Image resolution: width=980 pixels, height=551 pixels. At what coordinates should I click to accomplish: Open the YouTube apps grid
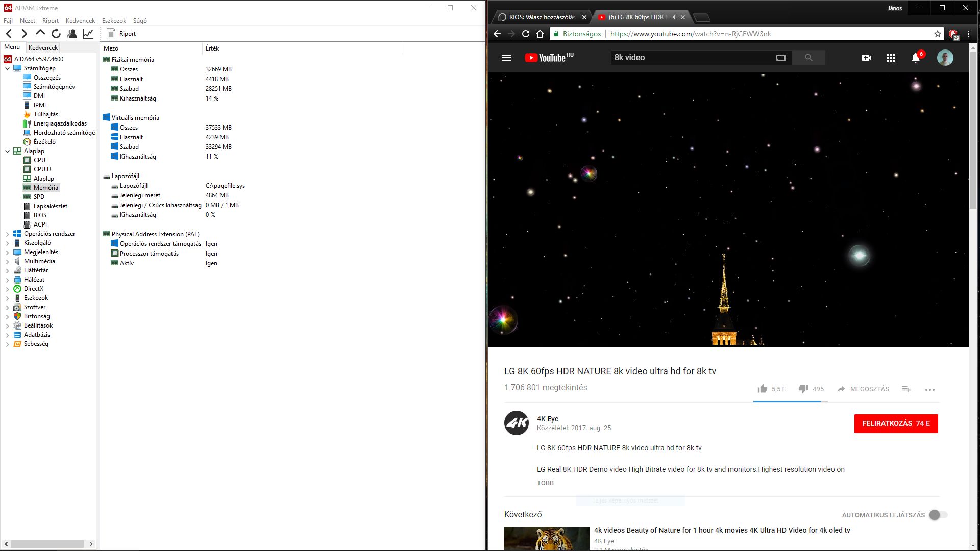(x=891, y=58)
